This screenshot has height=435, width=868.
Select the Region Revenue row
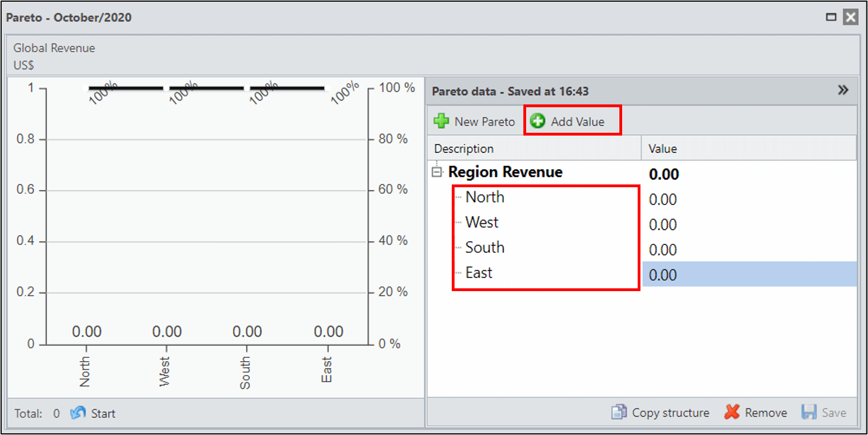642,173
